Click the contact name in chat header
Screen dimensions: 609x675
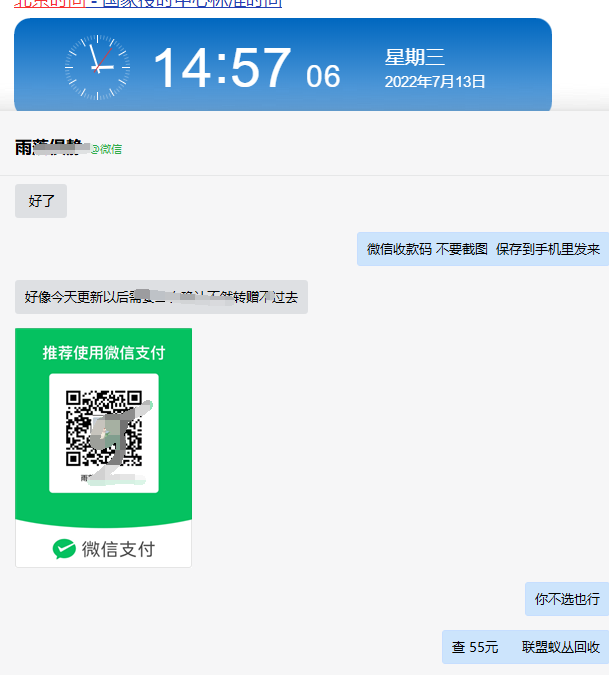(52, 148)
